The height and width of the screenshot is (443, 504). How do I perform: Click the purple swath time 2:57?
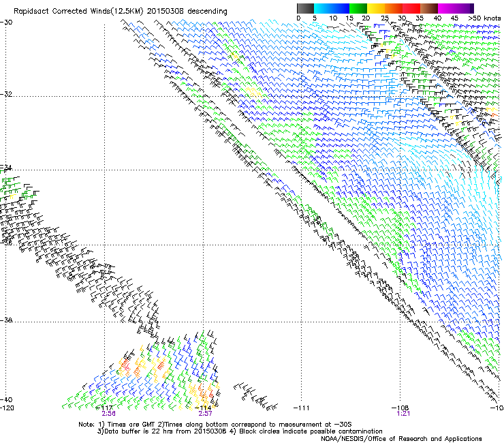[205, 414]
